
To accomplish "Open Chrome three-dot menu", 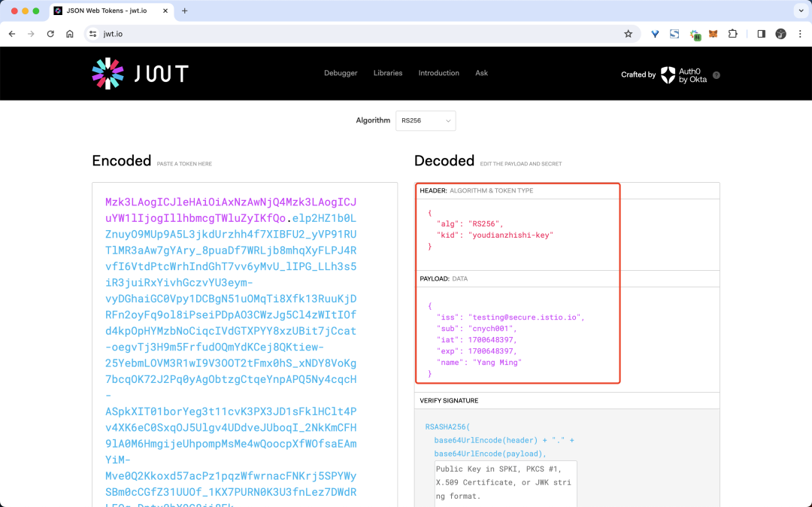I will pyautogui.click(x=798, y=34).
